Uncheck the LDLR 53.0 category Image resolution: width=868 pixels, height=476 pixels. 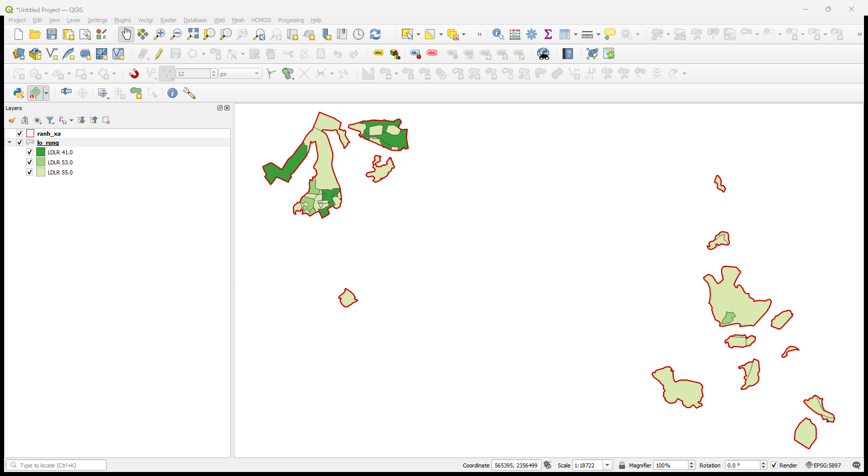coord(30,162)
